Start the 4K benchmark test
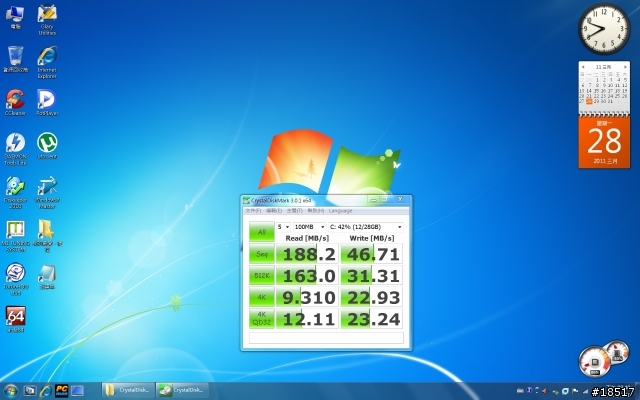640x400 pixels. [262, 297]
